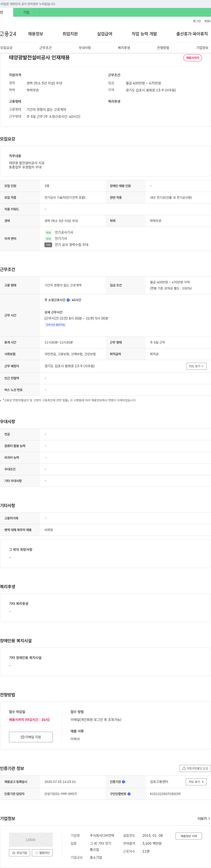
Task: Click 국민연금, 고용보험, 산재보험, 건강보험 cell
Action: click(70, 354)
